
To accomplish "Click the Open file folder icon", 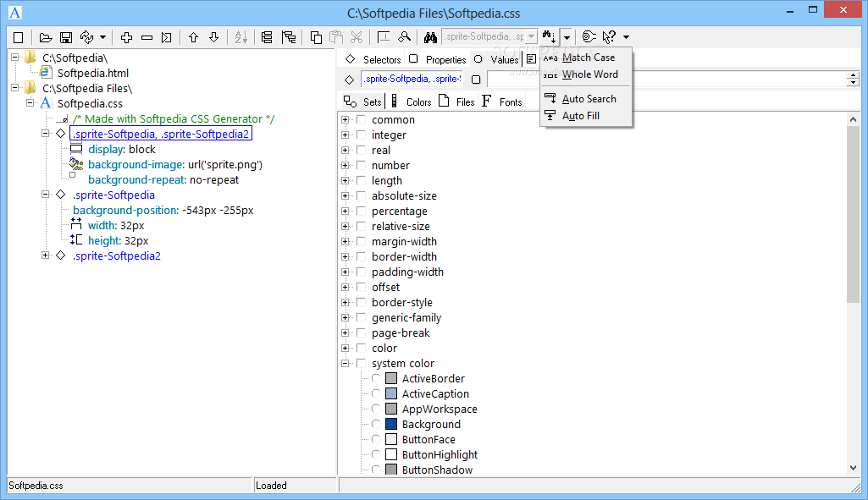I will coord(46,37).
